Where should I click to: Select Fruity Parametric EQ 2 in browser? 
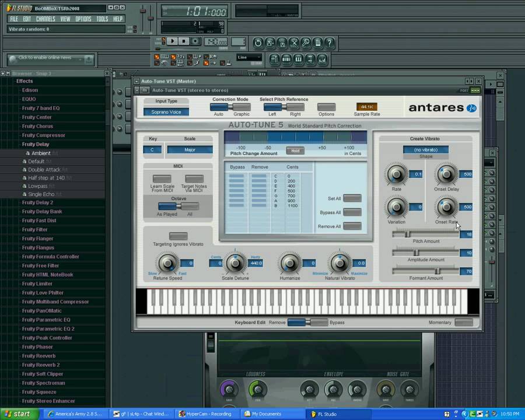tap(48, 328)
